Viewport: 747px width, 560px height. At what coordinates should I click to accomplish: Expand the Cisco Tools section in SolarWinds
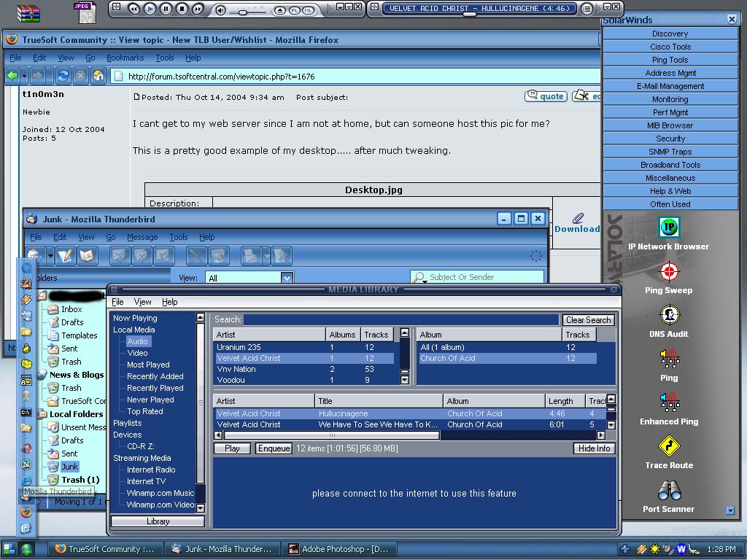click(670, 47)
